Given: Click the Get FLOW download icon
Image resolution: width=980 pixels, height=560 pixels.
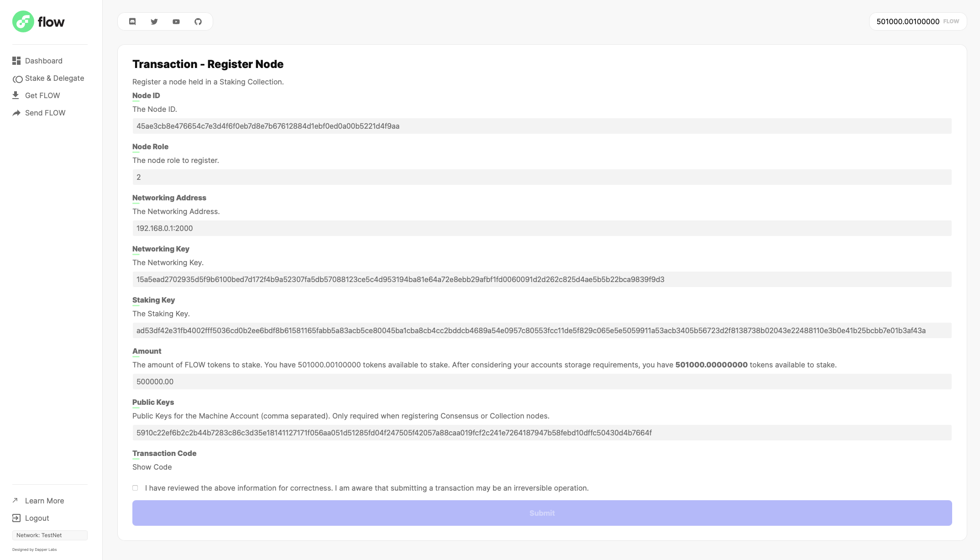Looking at the screenshot, I should point(16,95).
